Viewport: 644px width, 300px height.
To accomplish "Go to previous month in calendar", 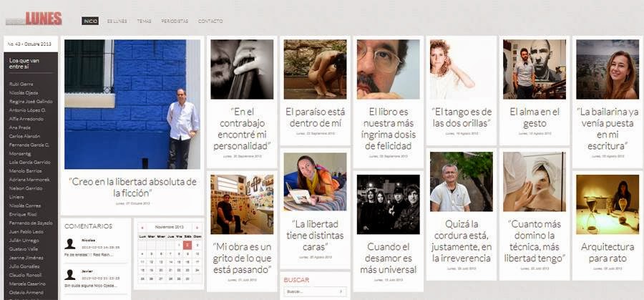I will 142,227.
